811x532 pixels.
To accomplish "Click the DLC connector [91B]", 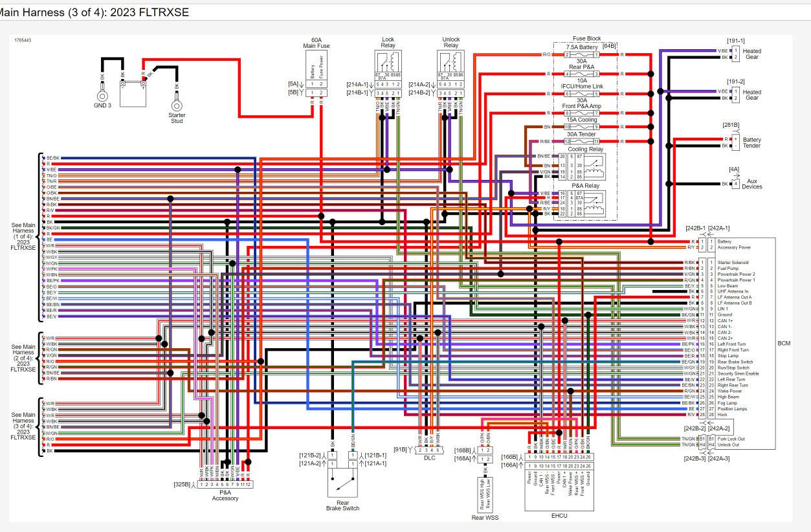I will click(429, 450).
